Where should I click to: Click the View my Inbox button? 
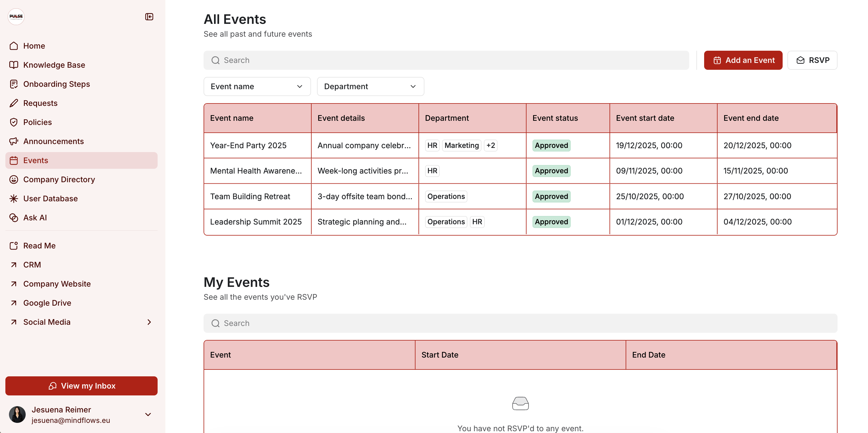click(x=81, y=386)
